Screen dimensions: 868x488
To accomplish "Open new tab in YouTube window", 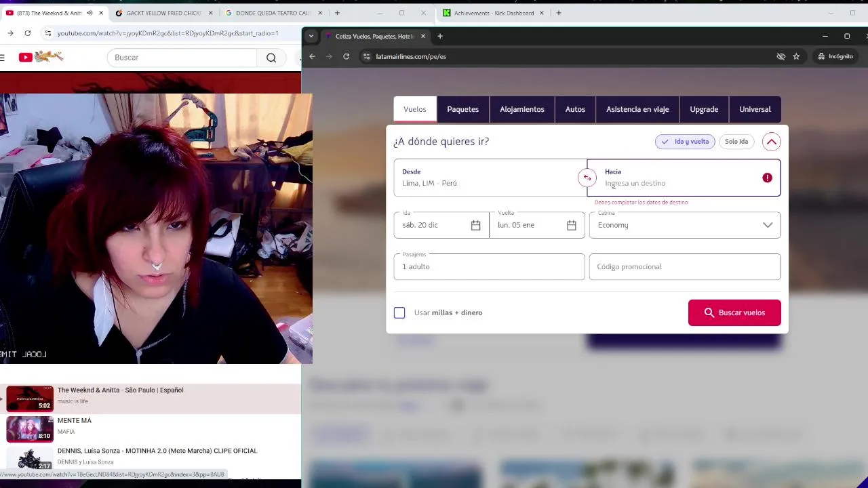I will pos(337,13).
